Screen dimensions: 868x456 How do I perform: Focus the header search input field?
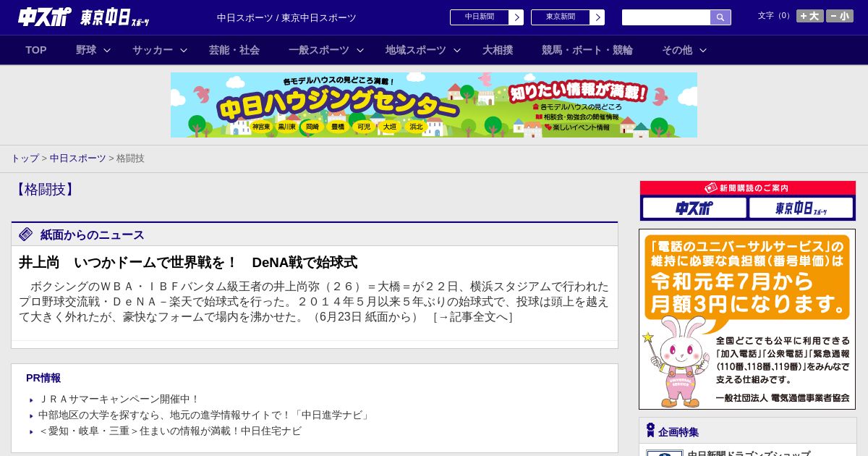tap(666, 17)
